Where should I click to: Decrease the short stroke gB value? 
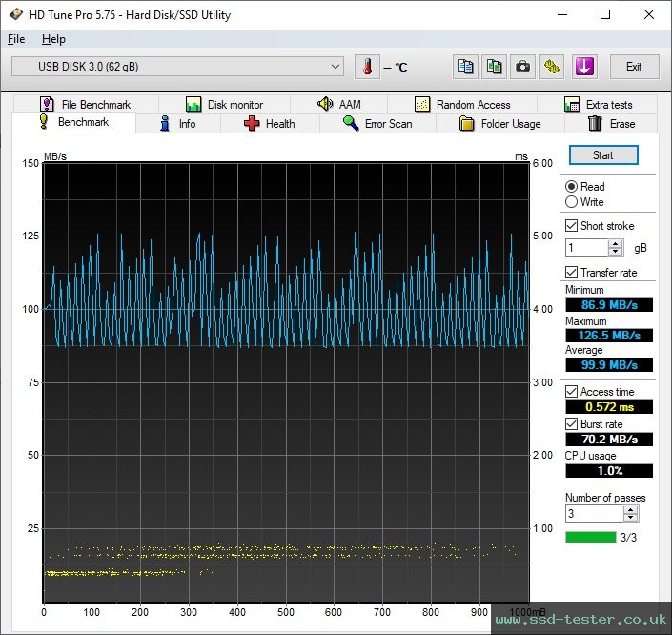point(616,252)
